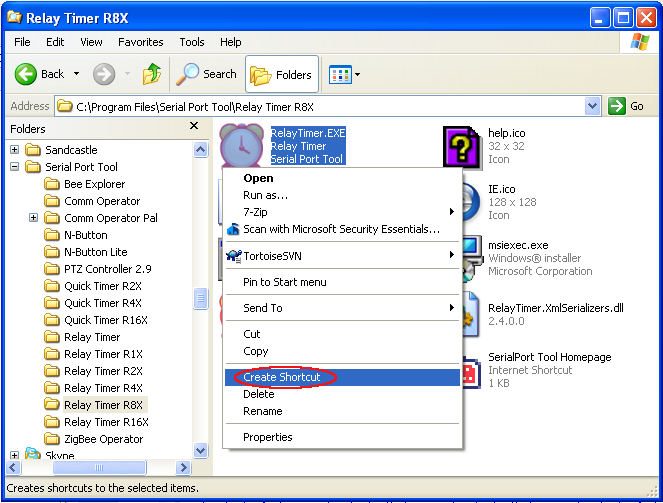Image resolution: width=663 pixels, height=503 pixels.
Task: Toggle the Folders pane button
Action: (282, 74)
